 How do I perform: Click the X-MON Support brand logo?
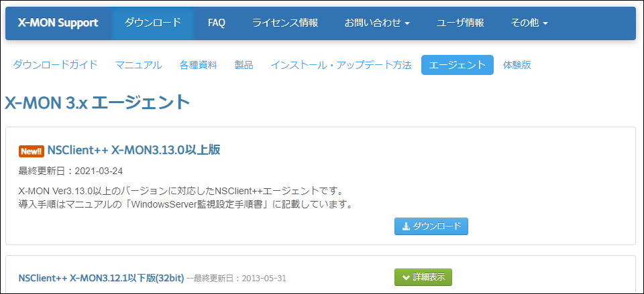click(x=58, y=23)
